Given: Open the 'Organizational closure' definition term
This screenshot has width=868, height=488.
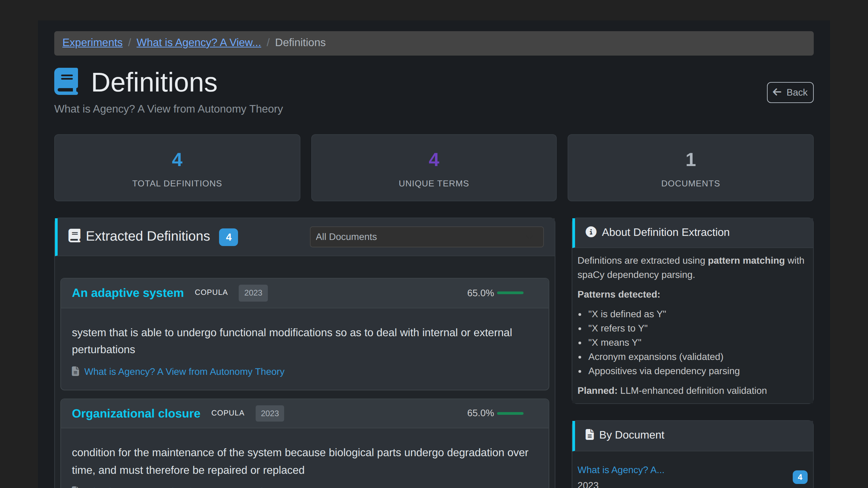Looking at the screenshot, I should (136, 413).
